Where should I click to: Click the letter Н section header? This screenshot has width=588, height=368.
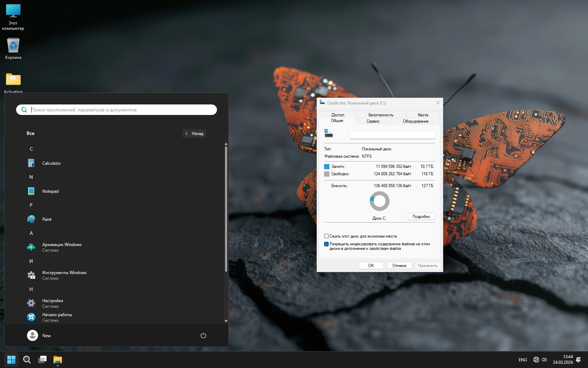point(31,289)
